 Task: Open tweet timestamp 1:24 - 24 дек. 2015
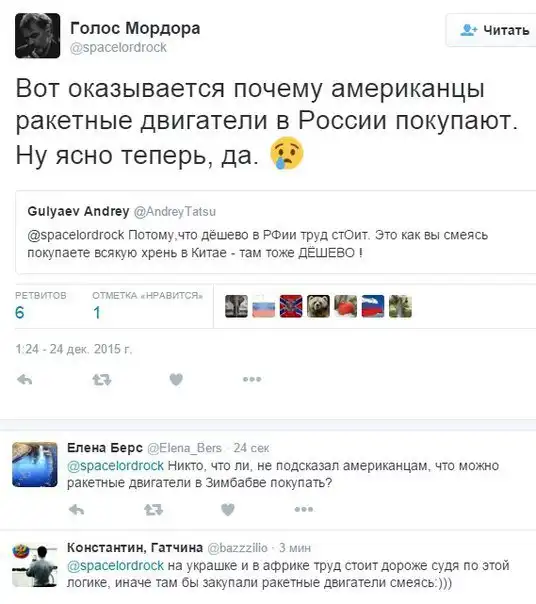pos(74,349)
